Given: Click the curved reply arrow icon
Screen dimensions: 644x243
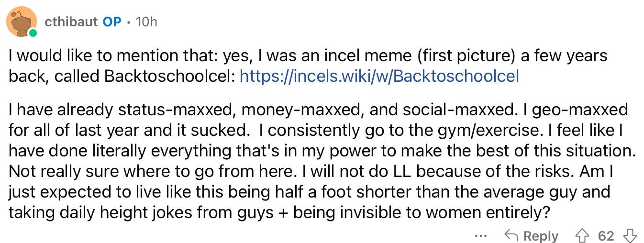Looking at the screenshot, I should pyautogui.click(x=511, y=235).
